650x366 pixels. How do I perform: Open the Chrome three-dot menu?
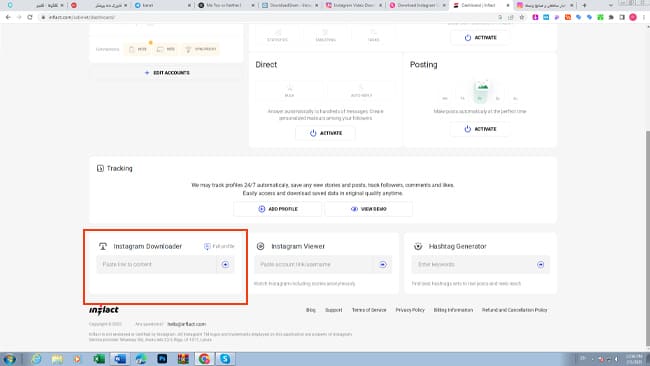click(644, 17)
